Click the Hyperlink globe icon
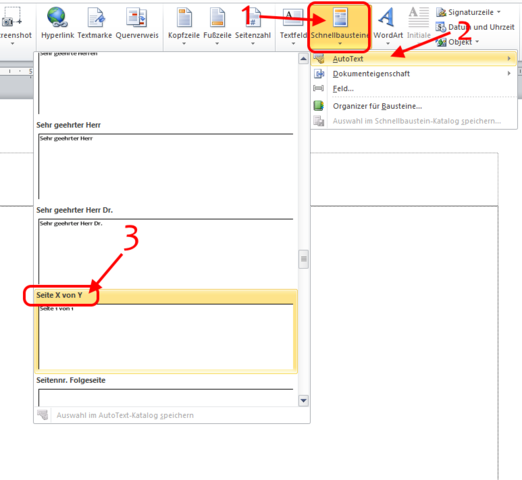This screenshot has height=480, width=522. tap(57, 17)
